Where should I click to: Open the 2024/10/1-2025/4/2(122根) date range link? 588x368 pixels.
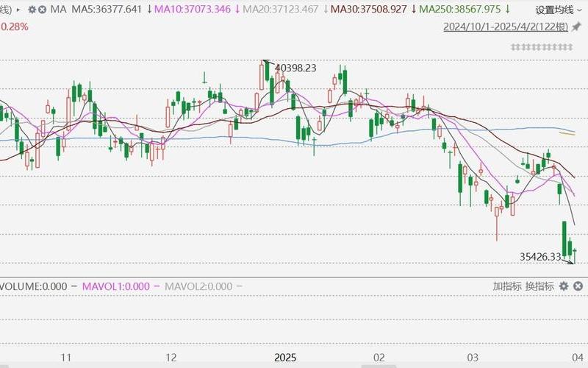point(506,27)
